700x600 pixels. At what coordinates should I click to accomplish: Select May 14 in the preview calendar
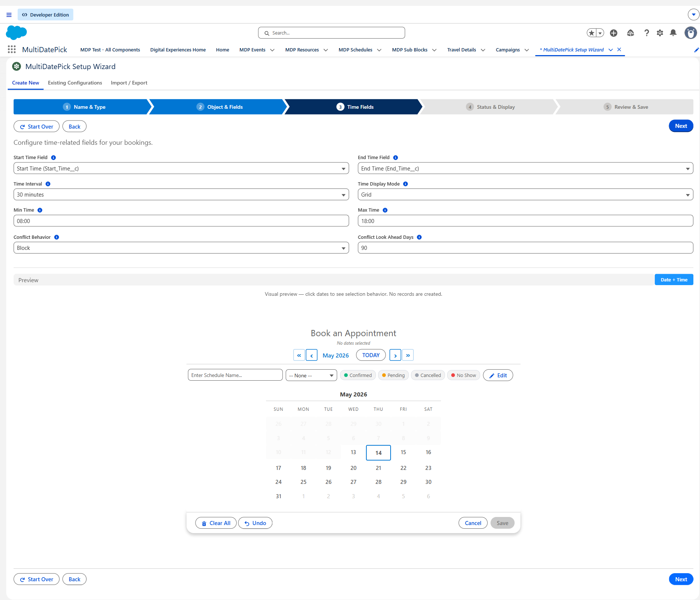(378, 453)
